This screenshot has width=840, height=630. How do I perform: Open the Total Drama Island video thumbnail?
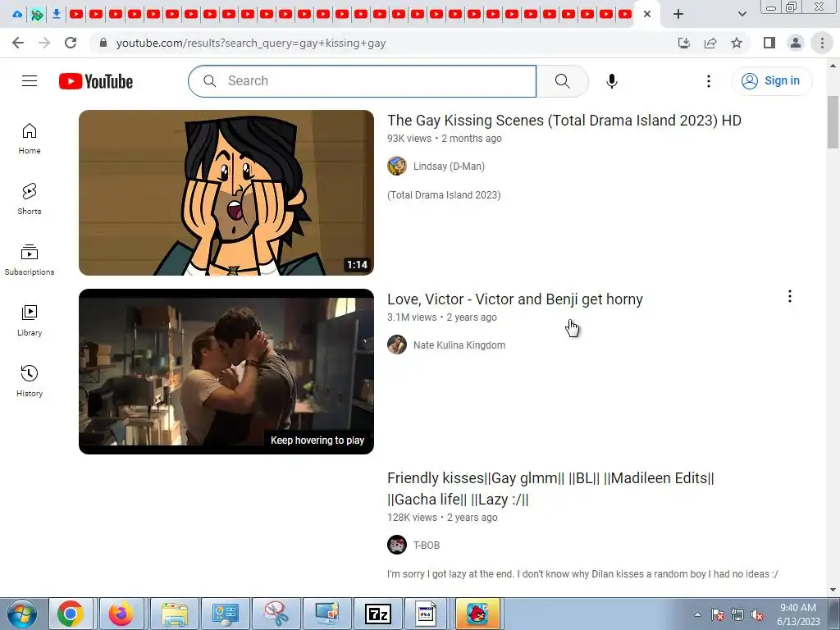226,193
